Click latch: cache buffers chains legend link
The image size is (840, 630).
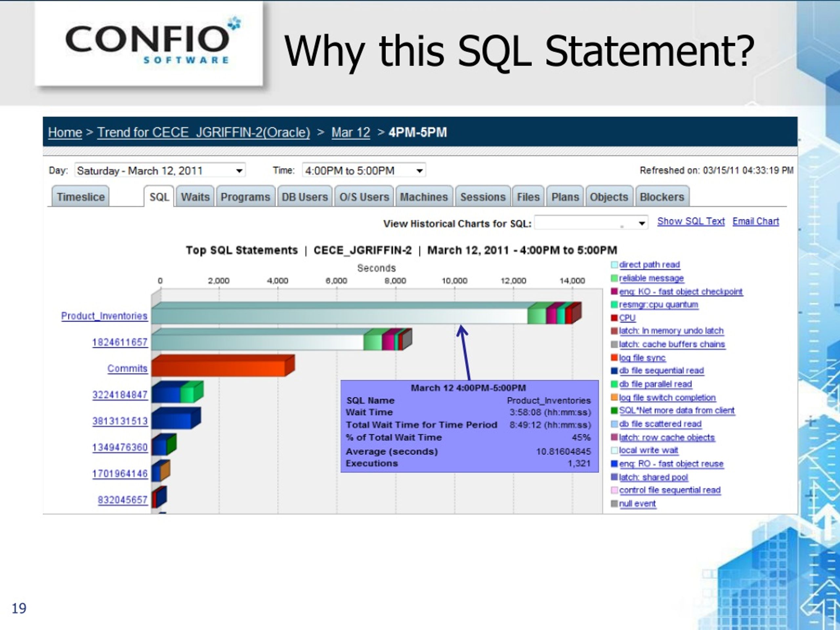click(672, 345)
